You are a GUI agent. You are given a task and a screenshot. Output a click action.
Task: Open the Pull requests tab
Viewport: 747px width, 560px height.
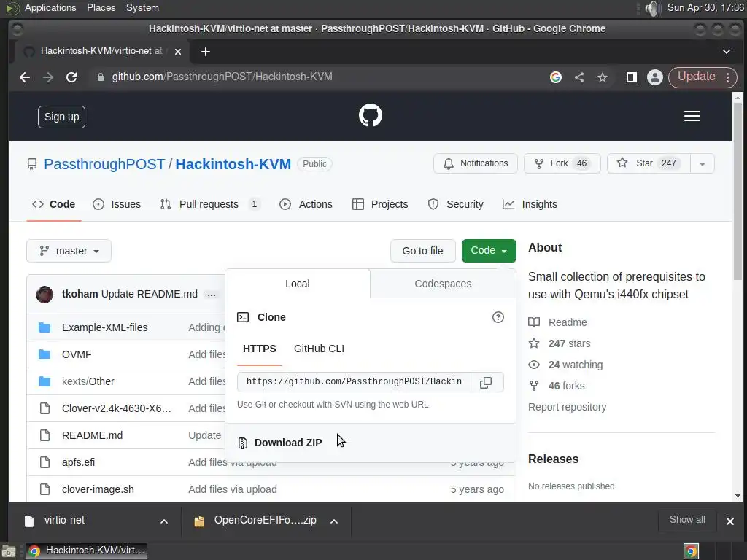click(x=209, y=204)
